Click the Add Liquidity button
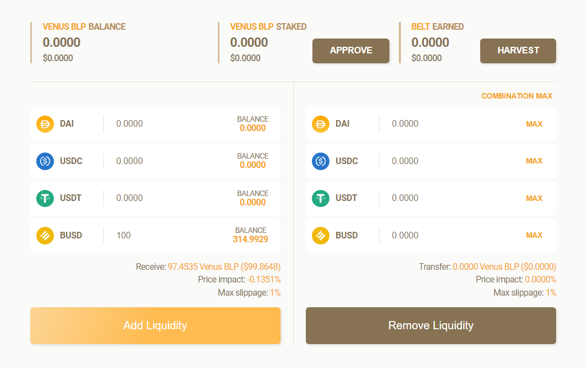 155,325
